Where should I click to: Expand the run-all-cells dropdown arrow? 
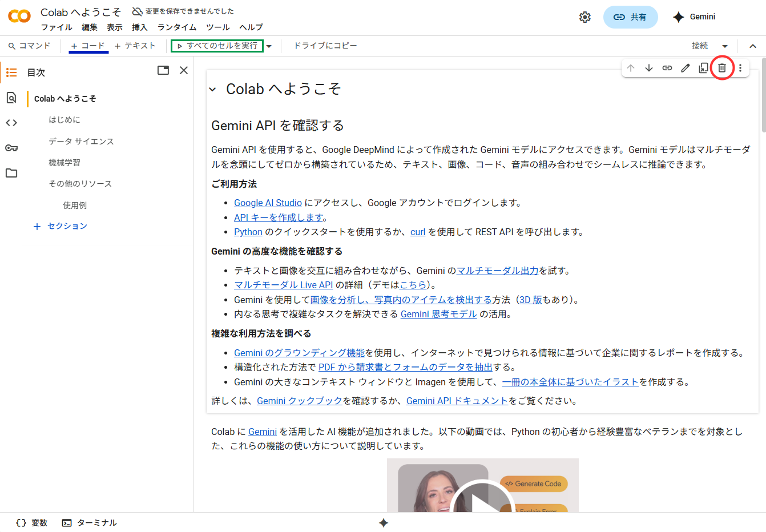pyautogui.click(x=269, y=46)
